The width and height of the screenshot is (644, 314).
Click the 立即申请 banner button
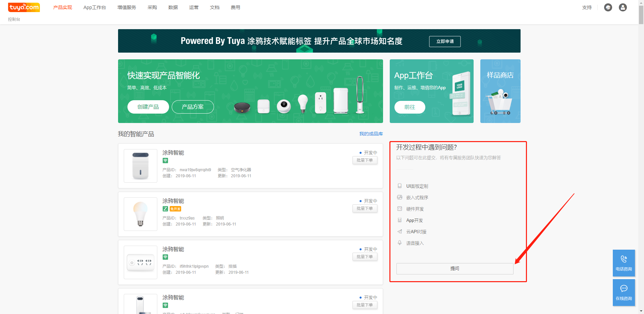pyautogui.click(x=445, y=42)
